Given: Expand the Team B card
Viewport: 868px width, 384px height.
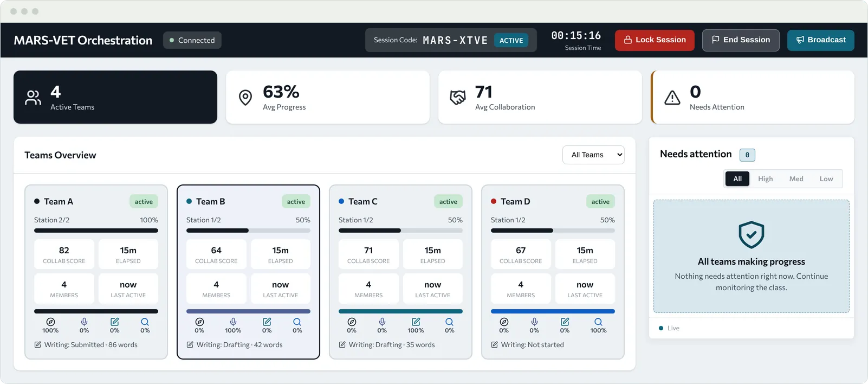Looking at the screenshot, I should coord(248,272).
